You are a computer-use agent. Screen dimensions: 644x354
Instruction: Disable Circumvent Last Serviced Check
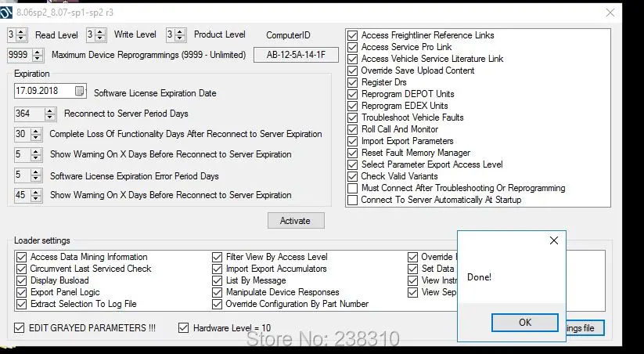(21, 269)
